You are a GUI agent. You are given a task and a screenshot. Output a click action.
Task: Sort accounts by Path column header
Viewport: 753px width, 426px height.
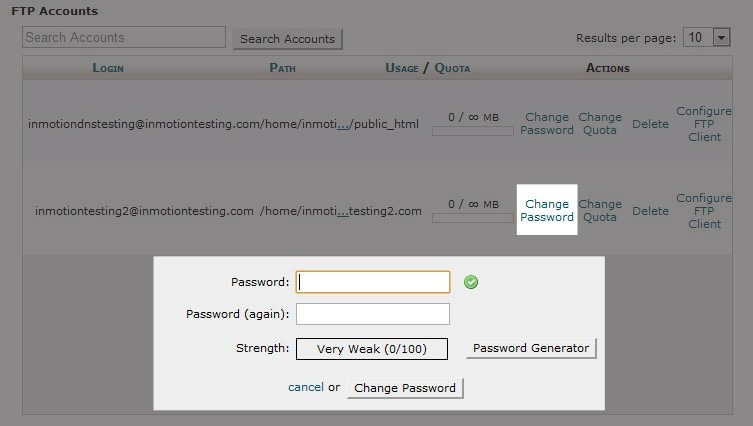click(x=283, y=68)
